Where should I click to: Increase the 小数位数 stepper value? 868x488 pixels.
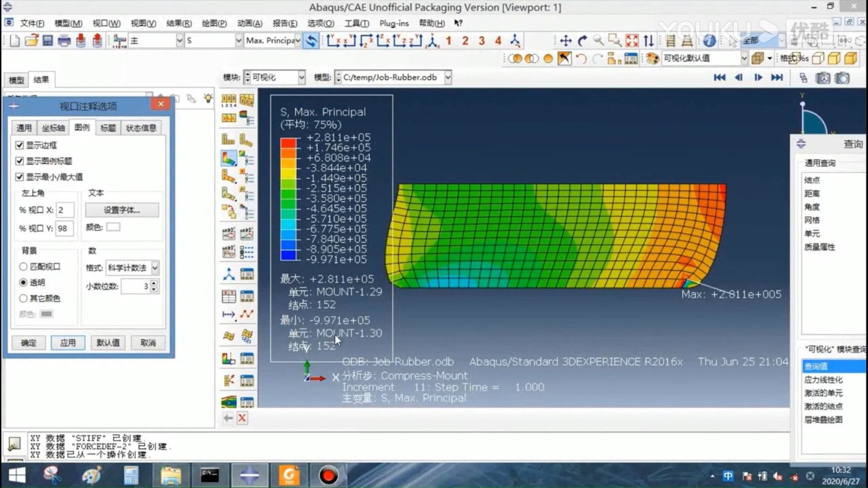[154, 283]
